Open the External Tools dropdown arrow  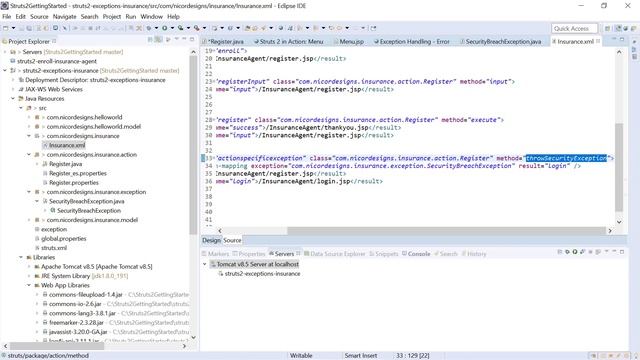click(204, 28)
